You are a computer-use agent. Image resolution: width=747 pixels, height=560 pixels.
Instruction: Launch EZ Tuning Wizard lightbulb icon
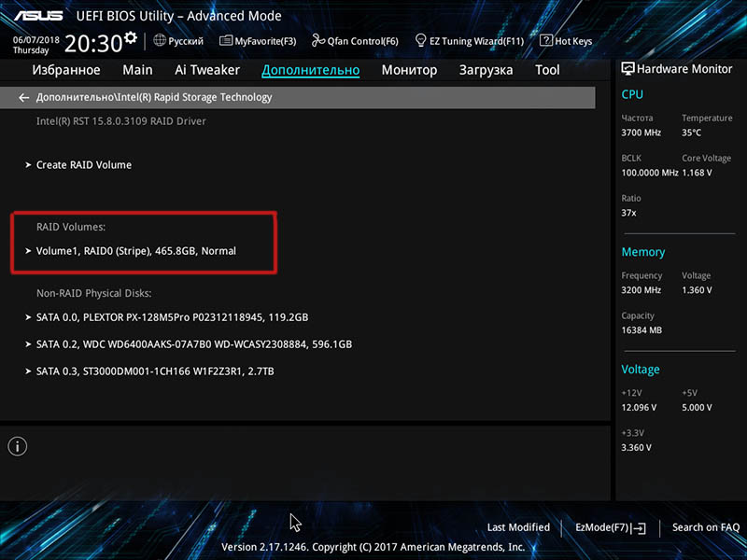pos(420,40)
